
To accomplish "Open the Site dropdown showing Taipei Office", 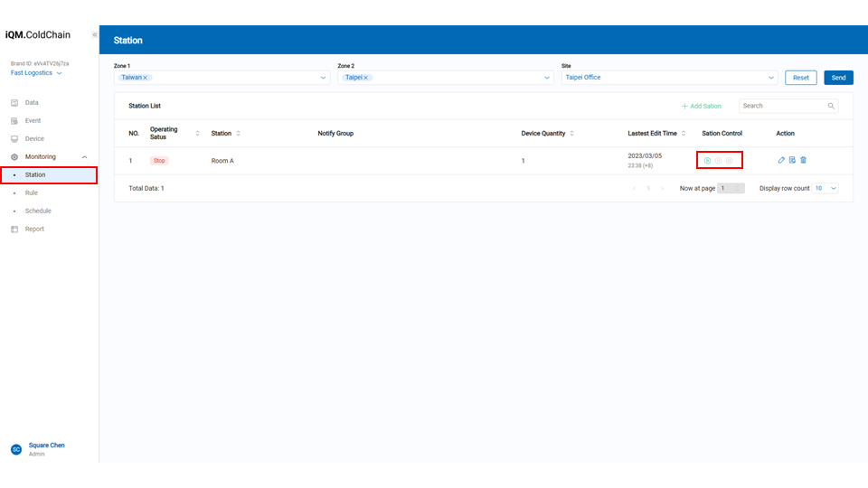I will pyautogui.click(x=770, y=78).
